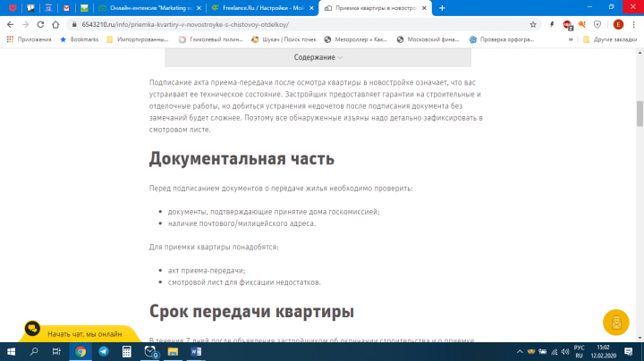The image size is (644, 361).
Task: Reload the current page
Action: tap(40, 25)
